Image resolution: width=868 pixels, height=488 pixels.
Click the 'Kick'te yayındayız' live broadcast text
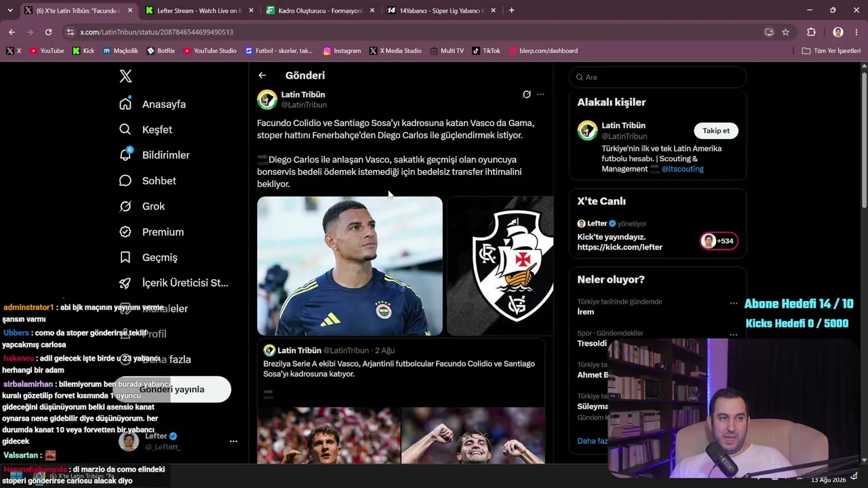click(620, 242)
